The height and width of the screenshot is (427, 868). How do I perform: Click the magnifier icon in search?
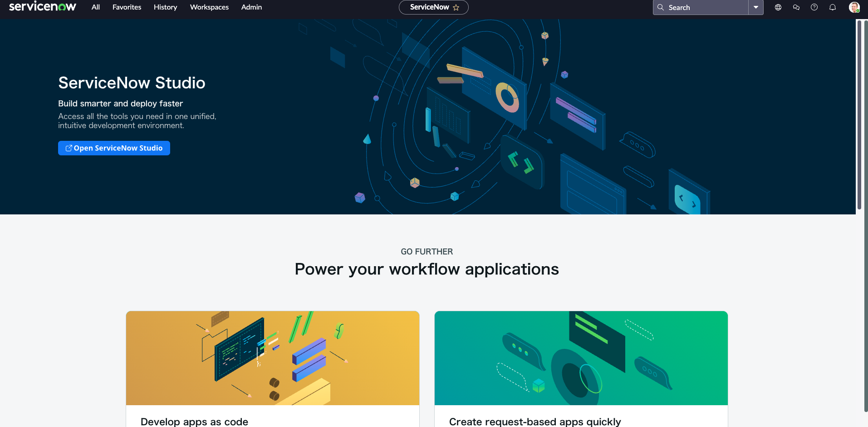661,7
